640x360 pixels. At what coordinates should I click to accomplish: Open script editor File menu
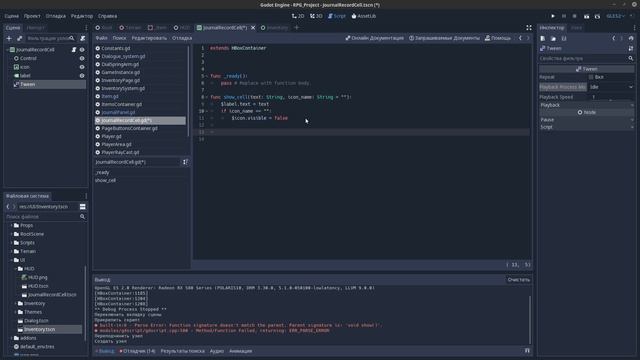tap(101, 38)
